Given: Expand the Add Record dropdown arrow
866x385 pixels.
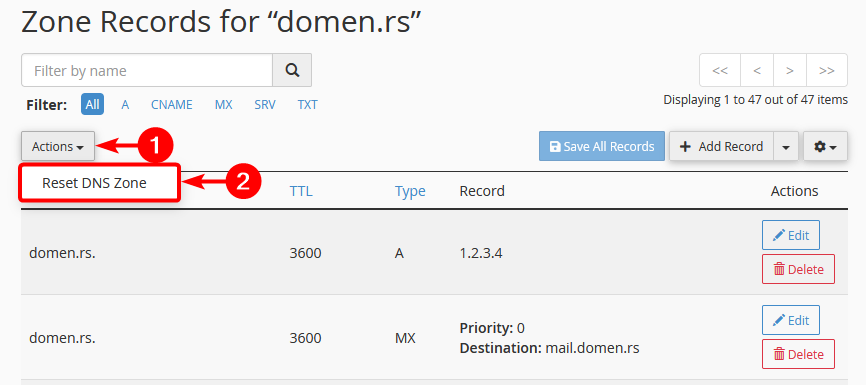Looking at the screenshot, I should (786, 146).
